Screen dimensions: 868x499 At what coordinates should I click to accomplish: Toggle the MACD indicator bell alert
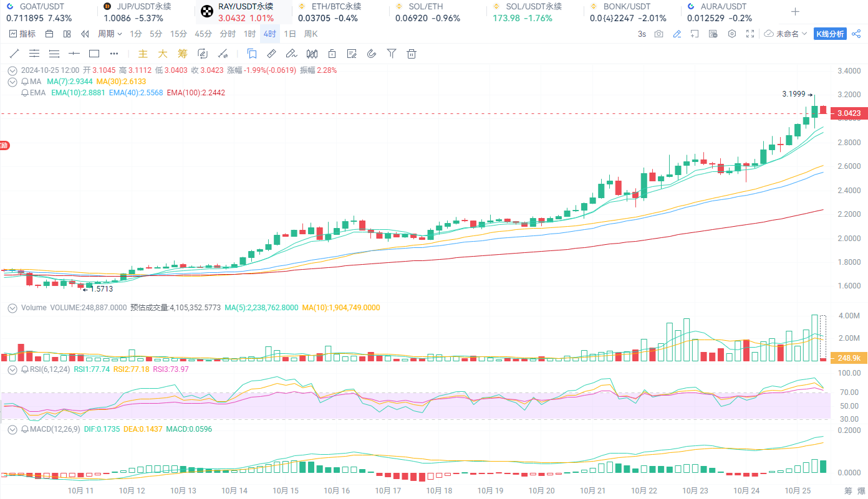25,430
